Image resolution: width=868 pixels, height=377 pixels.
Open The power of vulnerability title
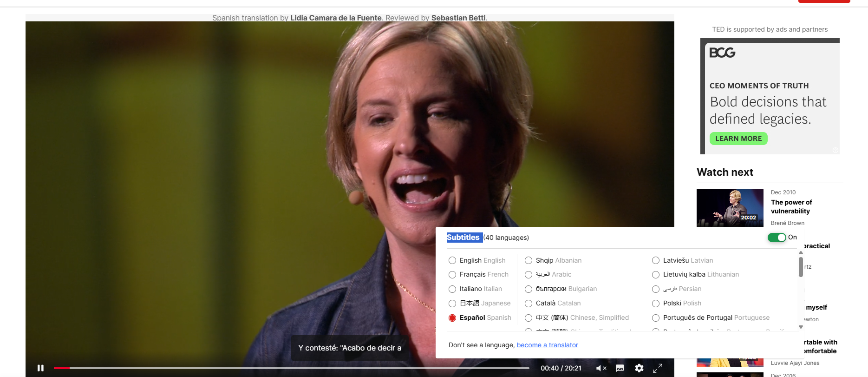pyautogui.click(x=791, y=207)
